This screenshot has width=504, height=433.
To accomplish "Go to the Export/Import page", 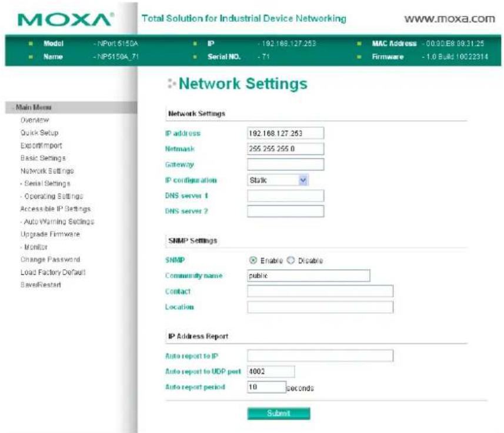I will tap(41, 146).
